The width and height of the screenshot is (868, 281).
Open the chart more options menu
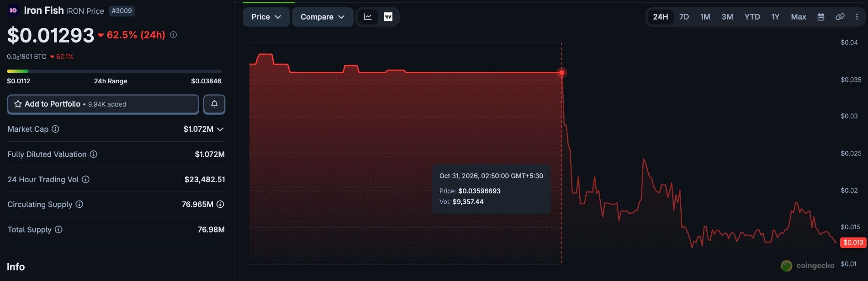click(x=857, y=17)
